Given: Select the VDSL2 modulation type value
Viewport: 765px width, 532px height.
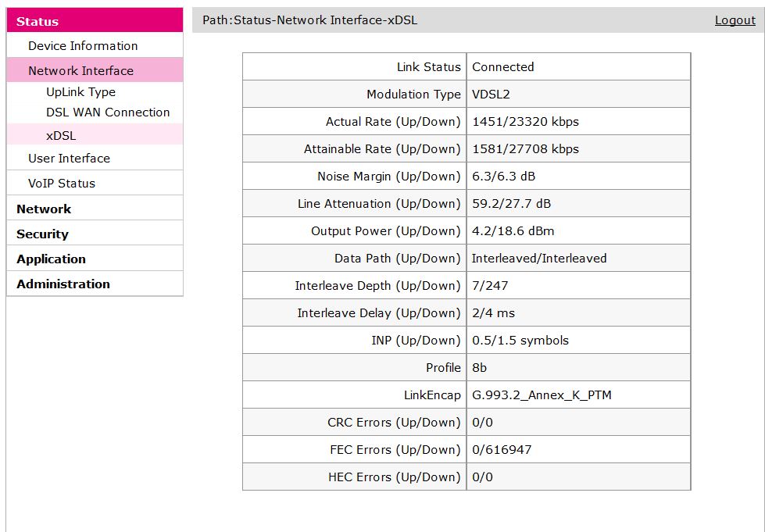Looking at the screenshot, I should (491, 95).
